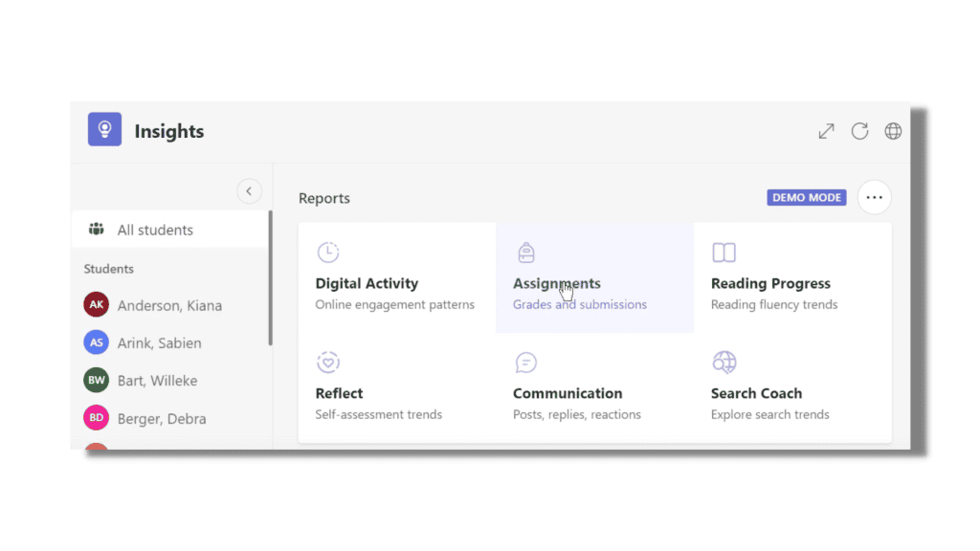
Task: Click the Assignments backpack icon
Action: pyautogui.click(x=526, y=253)
